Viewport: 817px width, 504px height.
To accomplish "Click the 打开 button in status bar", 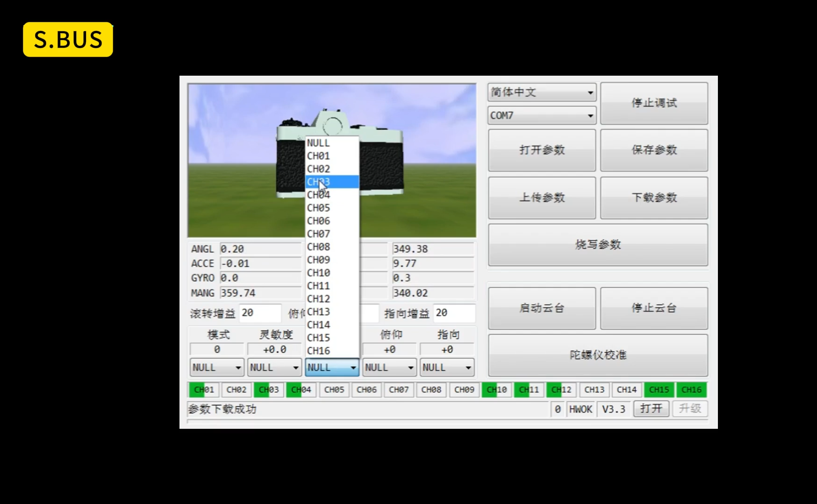I will pos(651,409).
